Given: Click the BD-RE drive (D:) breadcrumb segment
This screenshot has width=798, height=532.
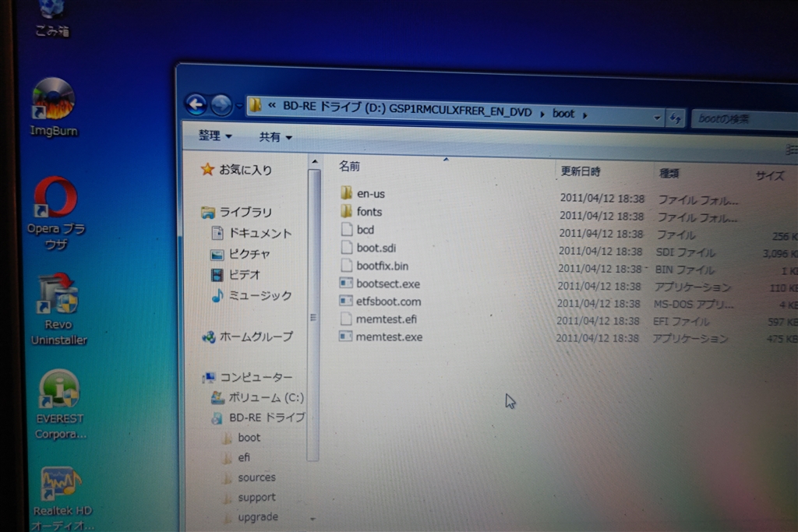Looking at the screenshot, I should pyautogui.click(x=407, y=109).
